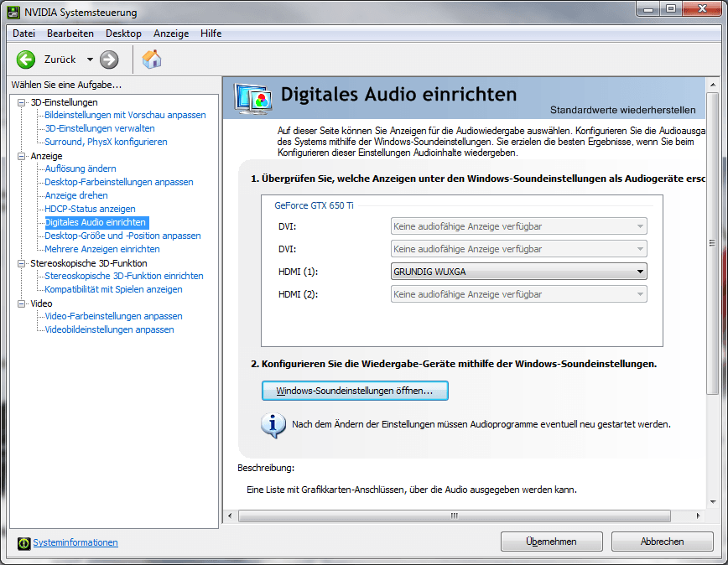Select Desktop-Farbeinstellungen anpassen

tap(119, 182)
